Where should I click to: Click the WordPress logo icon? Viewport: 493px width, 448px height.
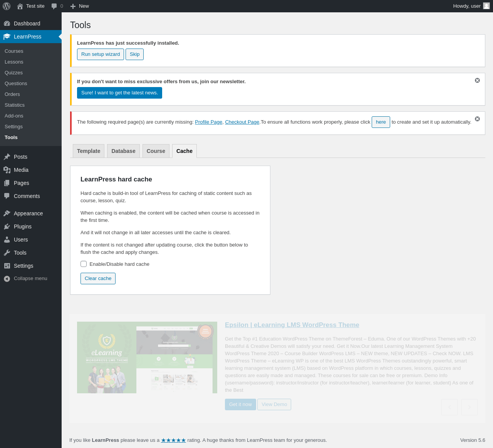click(x=7, y=6)
